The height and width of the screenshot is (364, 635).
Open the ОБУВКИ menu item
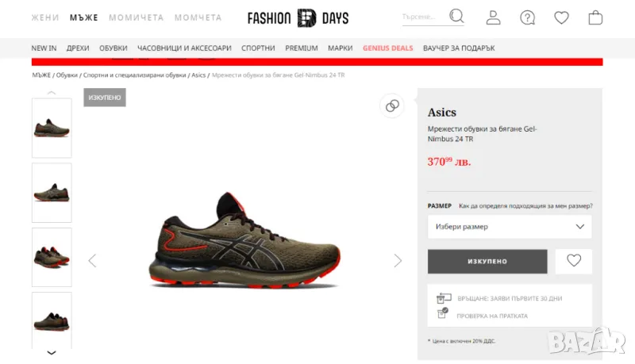[114, 48]
